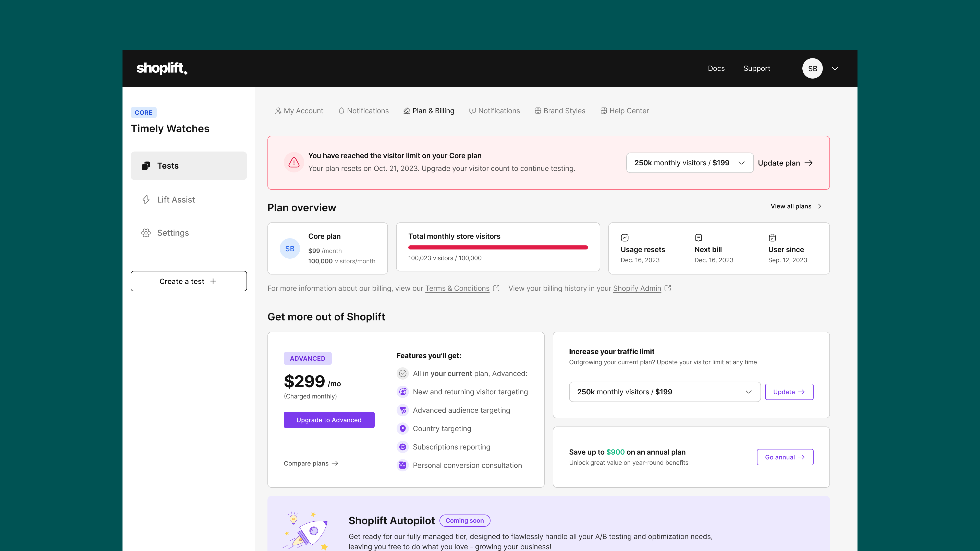
Task: Click the Tests stacked-squares icon
Action: pos(146,166)
